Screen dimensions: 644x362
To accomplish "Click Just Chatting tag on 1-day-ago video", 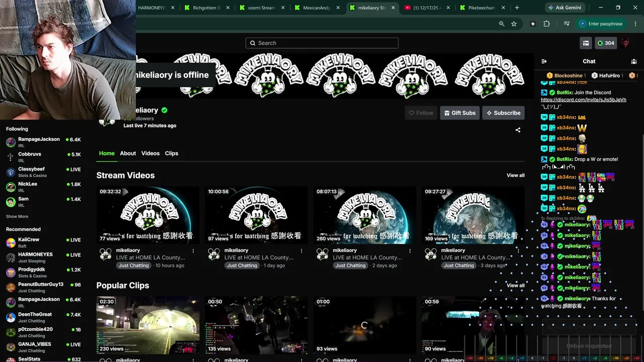I will [242, 265].
